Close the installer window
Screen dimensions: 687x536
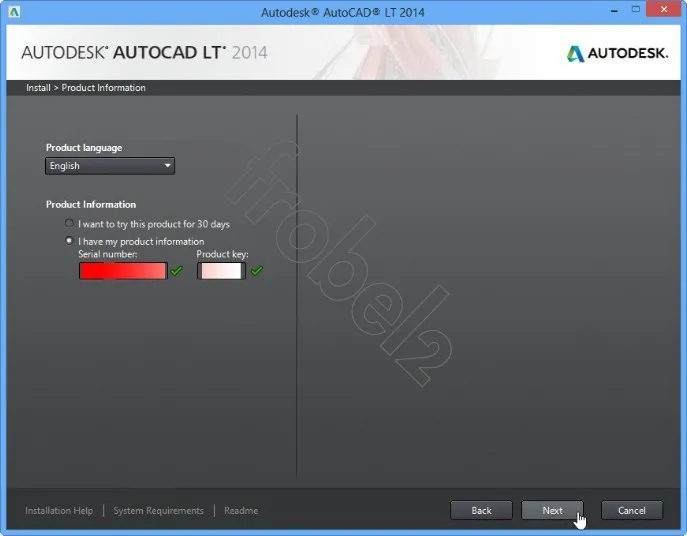(664, 9)
